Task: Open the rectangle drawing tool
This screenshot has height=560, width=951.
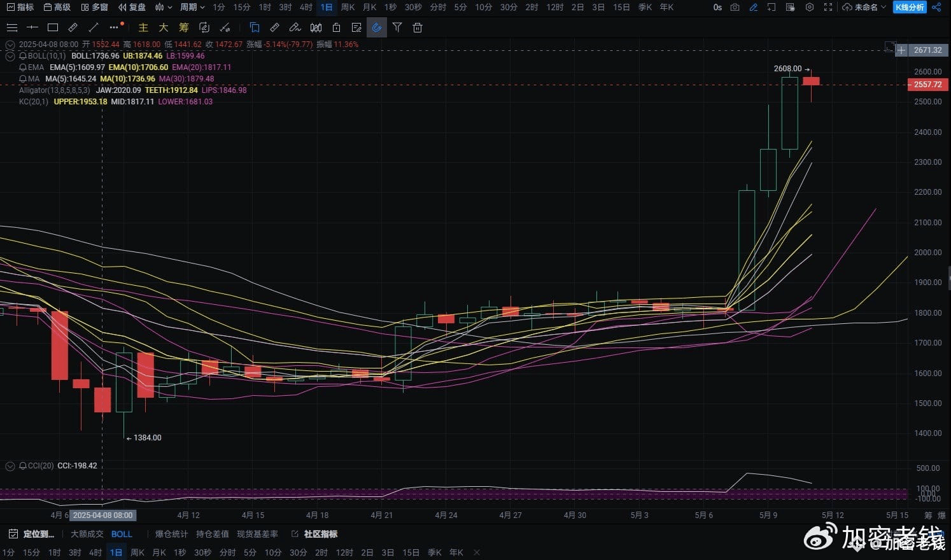Action: [53, 27]
